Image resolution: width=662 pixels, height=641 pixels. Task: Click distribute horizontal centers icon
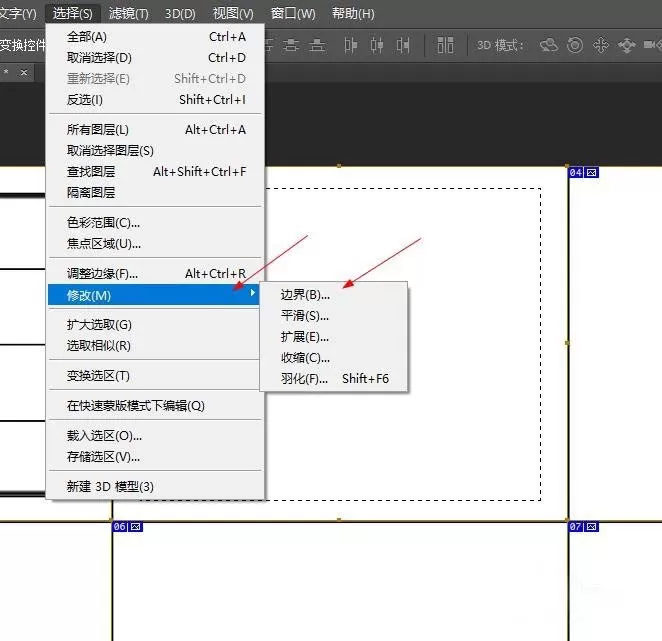tap(377, 45)
